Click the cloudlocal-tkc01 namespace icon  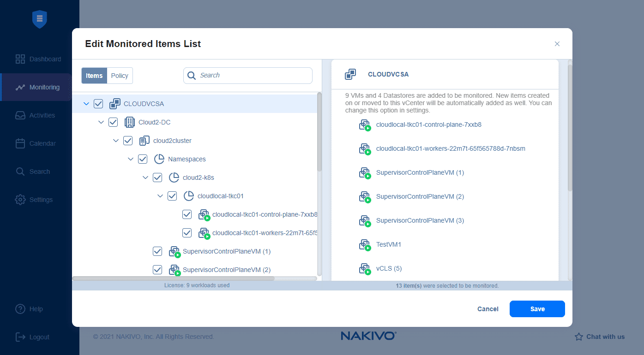pyautogui.click(x=189, y=196)
